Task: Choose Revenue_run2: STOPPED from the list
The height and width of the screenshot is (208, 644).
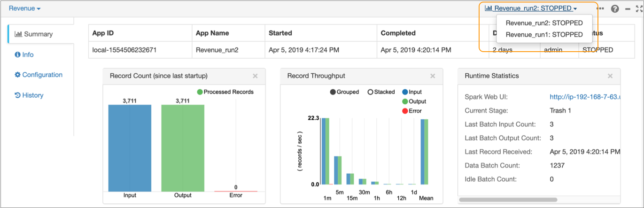Action: [544, 23]
